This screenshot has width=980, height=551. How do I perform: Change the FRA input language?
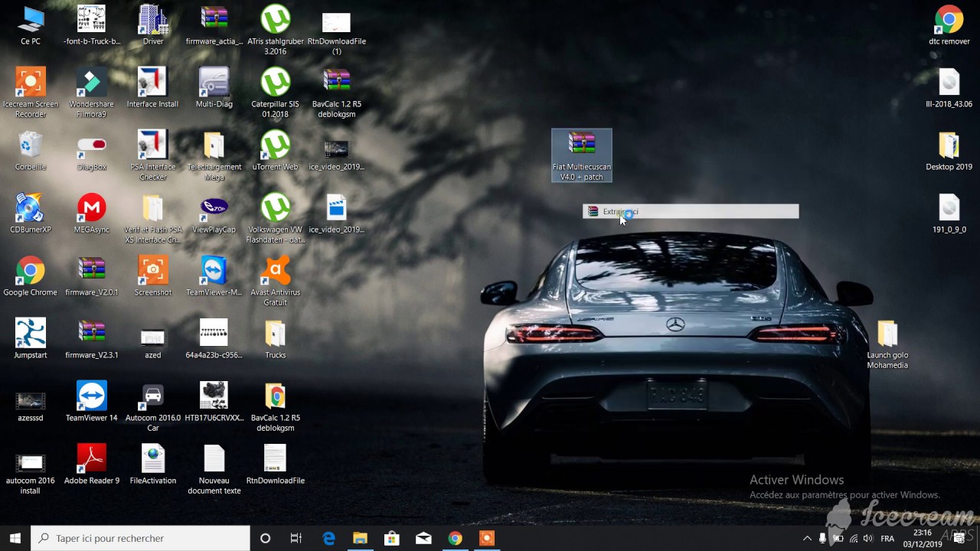[887, 538]
